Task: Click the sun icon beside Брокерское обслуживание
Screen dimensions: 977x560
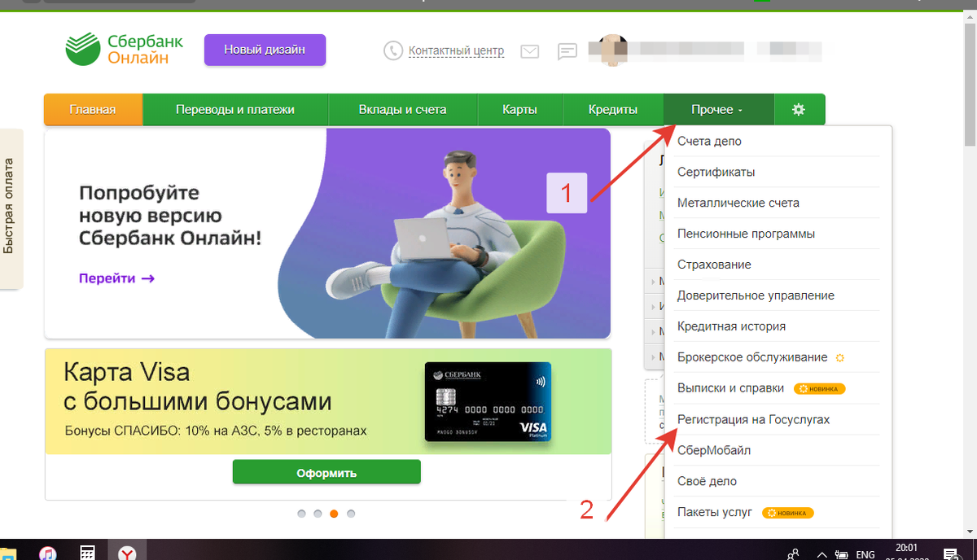Action: 839,357
